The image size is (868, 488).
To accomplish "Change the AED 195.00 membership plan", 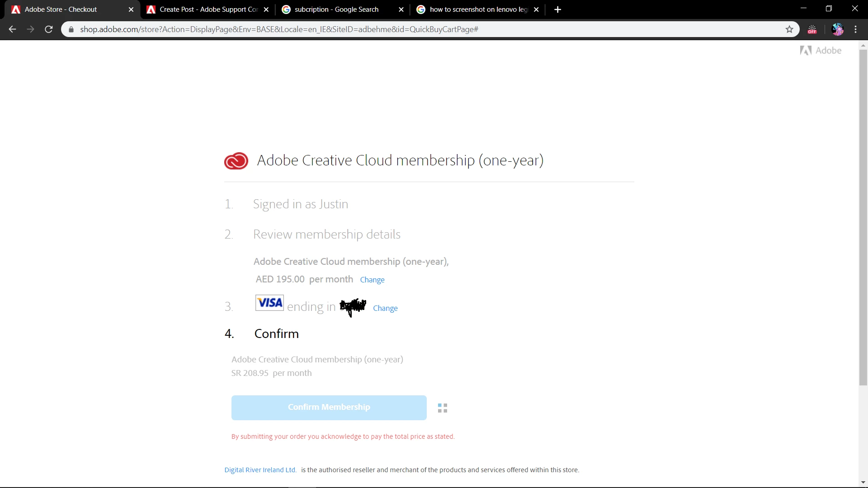I will pyautogui.click(x=372, y=280).
